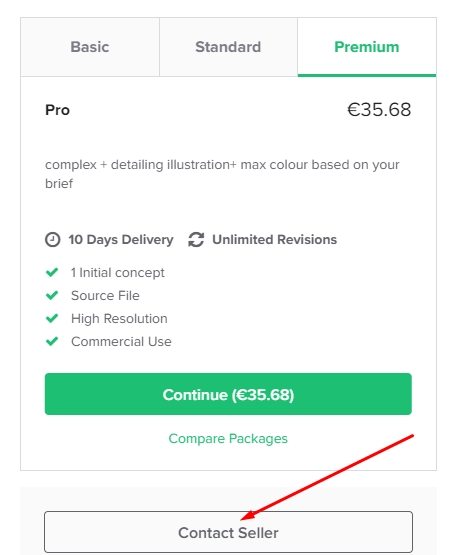The image size is (460, 555).
Task: Continue with the €35.68 order
Action: click(228, 394)
